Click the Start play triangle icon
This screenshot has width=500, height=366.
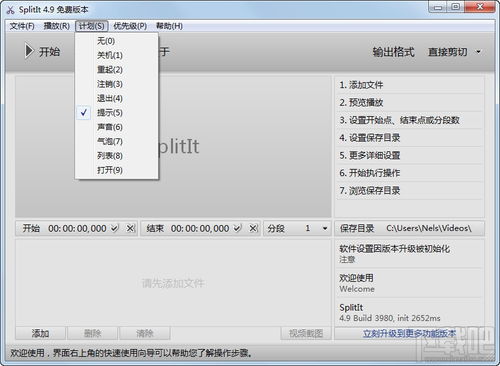click(x=29, y=52)
